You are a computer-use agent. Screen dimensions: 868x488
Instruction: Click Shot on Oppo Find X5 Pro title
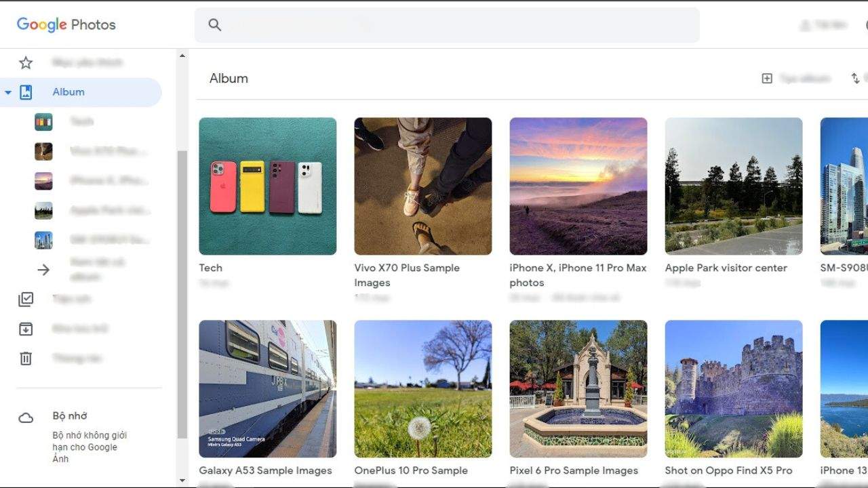tap(728, 470)
